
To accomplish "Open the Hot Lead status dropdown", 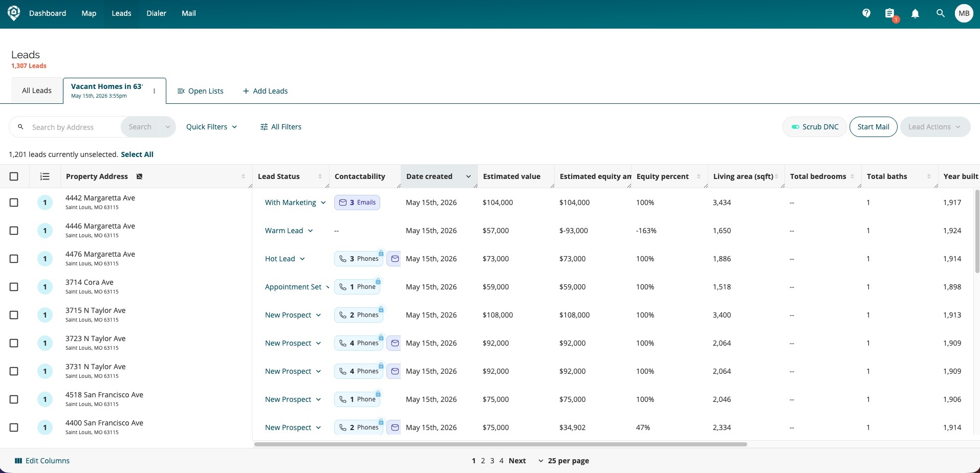I will click(x=285, y=259).
